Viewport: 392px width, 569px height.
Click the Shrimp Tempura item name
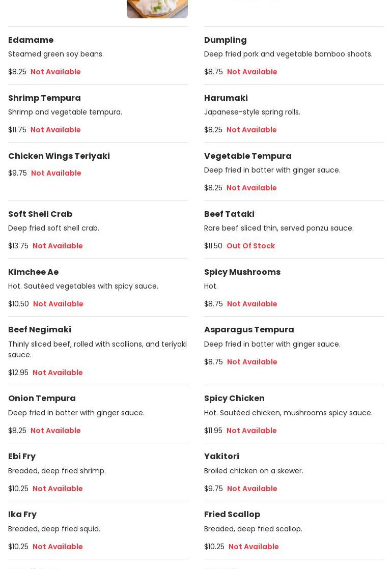44,98
